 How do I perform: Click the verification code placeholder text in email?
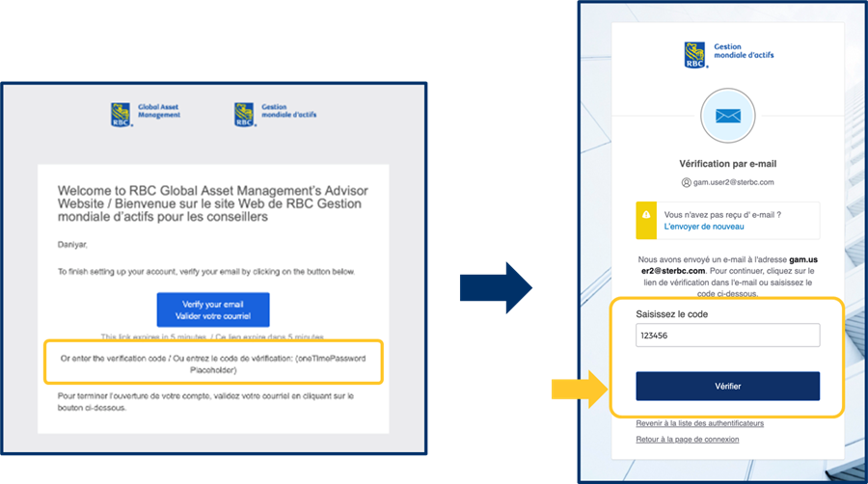tap(213, 364)
